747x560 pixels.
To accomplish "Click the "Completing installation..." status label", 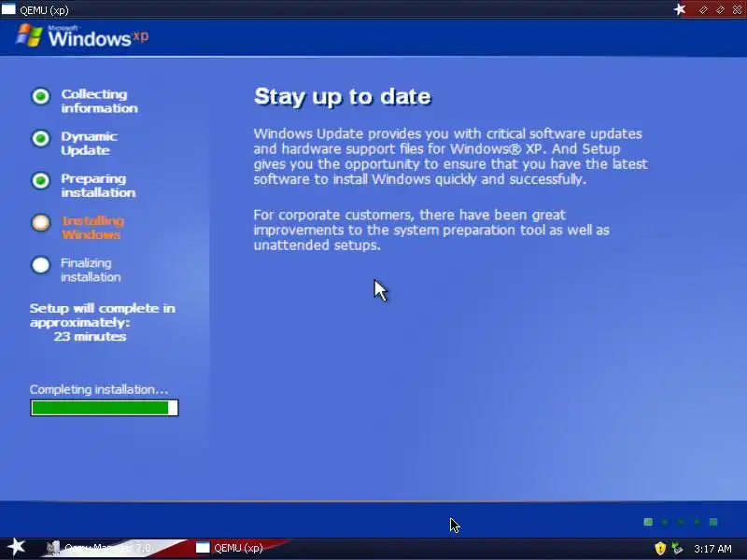I will point(99,389).
